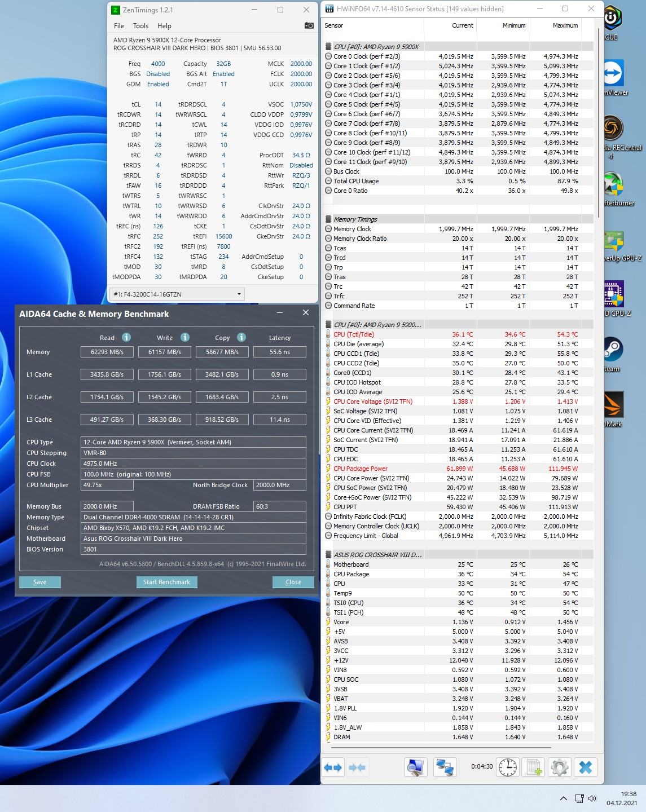Screen dimensions: 646x812
Task: Click the CPU Clock field 4975.0 MHz
Action: pos(194,464)
